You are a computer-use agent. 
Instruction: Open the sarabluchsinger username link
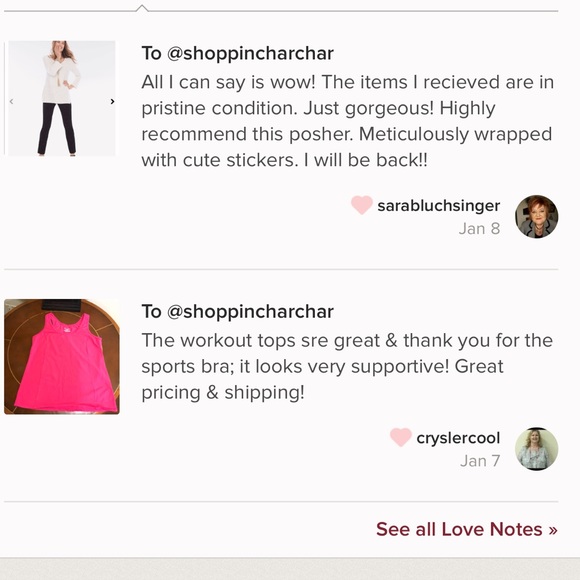coord(439,206)
